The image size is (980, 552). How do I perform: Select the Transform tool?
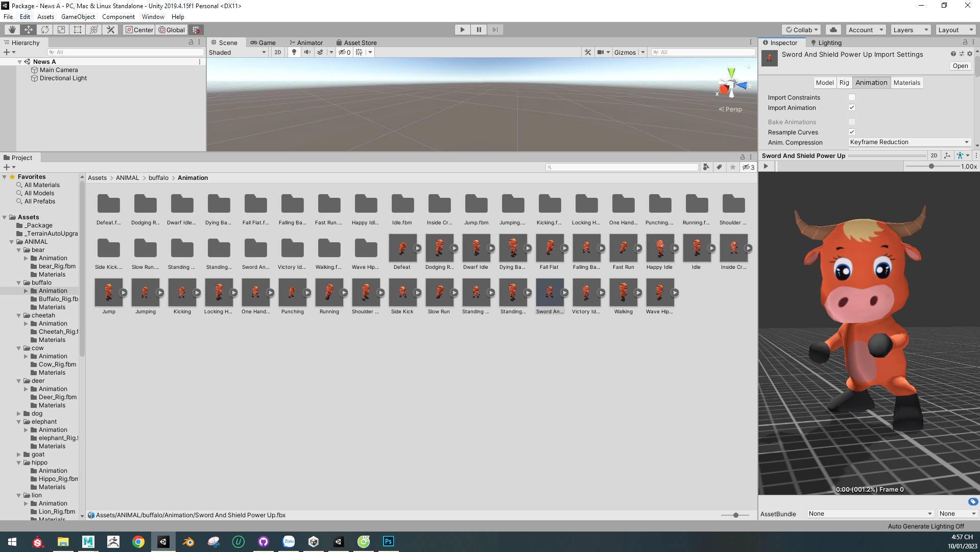click(94, 30)
